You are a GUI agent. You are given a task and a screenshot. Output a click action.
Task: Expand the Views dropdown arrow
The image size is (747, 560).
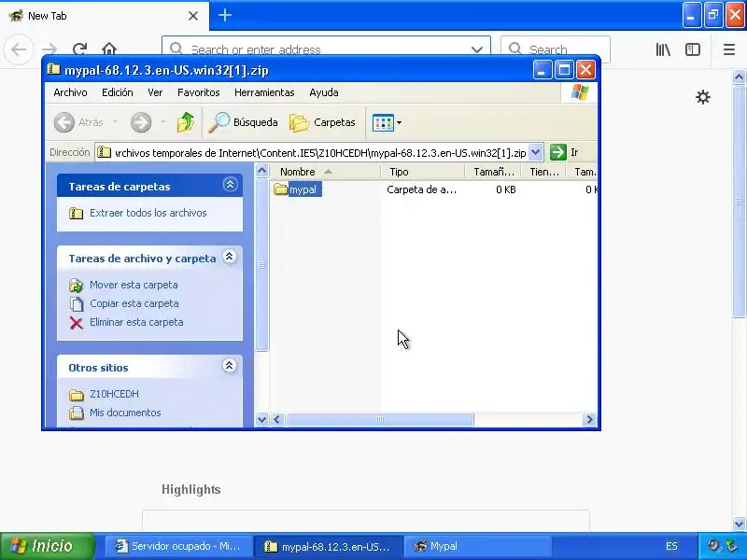[x=400, y=123]
